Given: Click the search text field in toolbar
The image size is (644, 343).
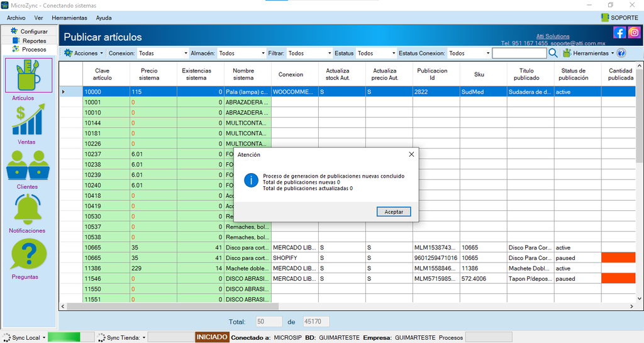Looking at the screenshot, I should 519,53.
